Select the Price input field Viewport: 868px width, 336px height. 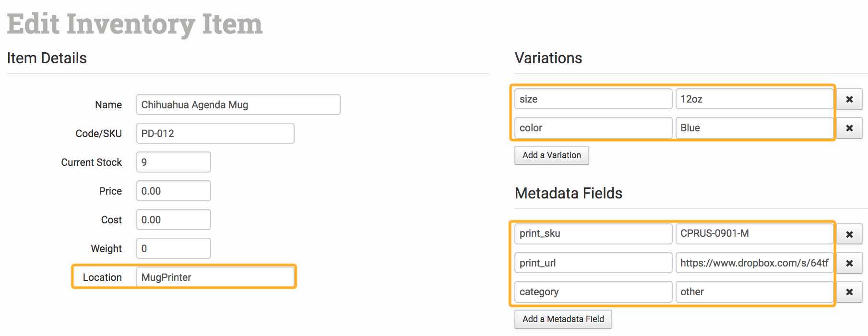tap(173, 191)
